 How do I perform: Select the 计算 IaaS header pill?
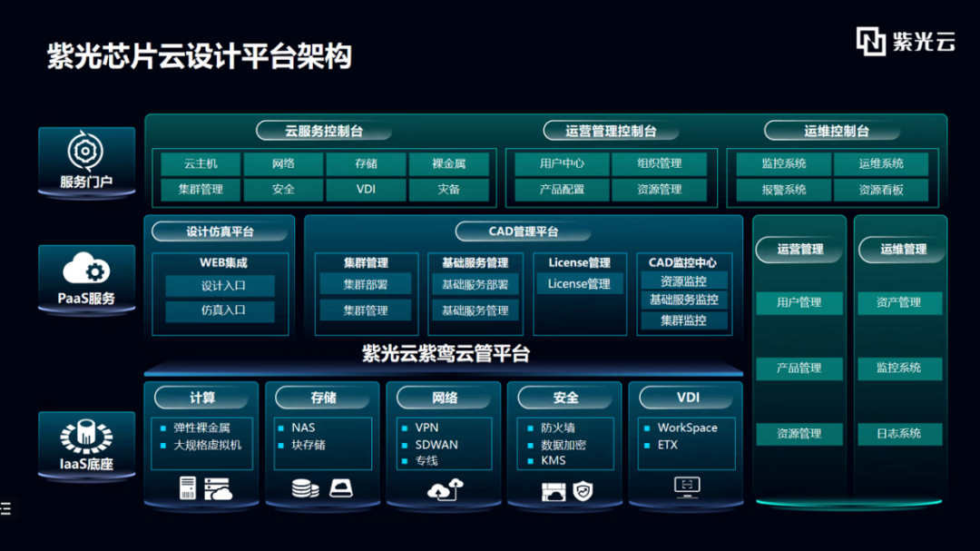[201, 398]
